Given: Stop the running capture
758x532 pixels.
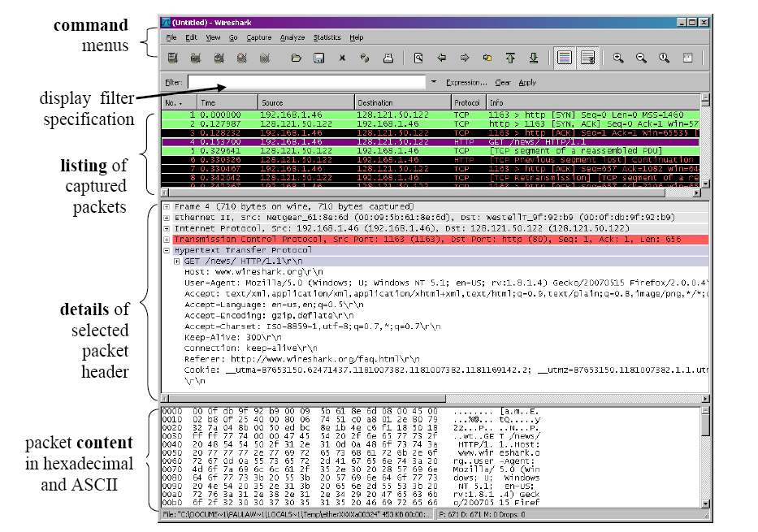Looking at the screenshot, I should (242, 58).
